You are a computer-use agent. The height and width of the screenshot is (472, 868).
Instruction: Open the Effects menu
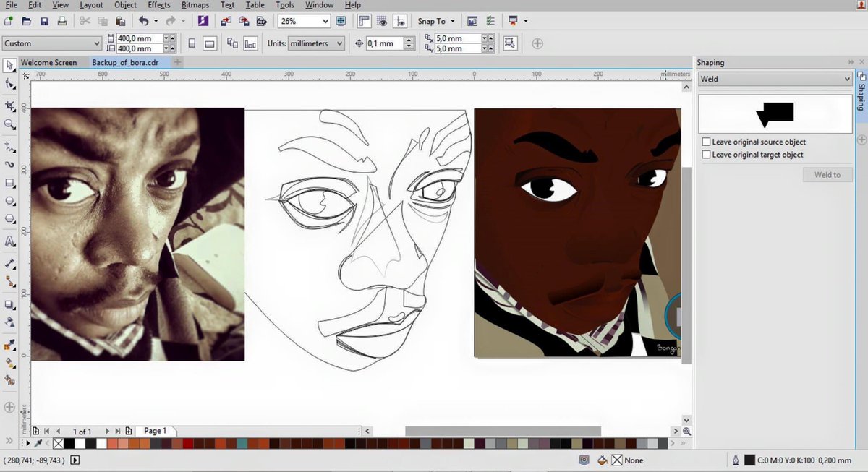point(158,5)
